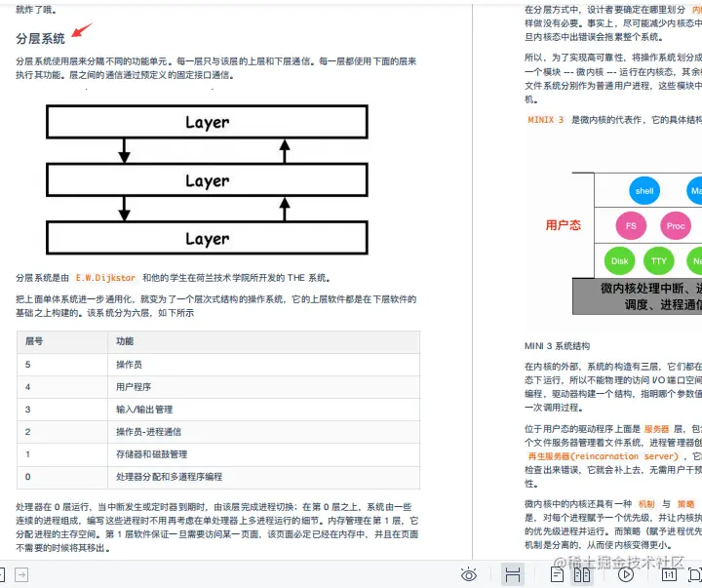Click the 层号 table header
The height and width of the screenshot is (588, 702).
point(34,341)
